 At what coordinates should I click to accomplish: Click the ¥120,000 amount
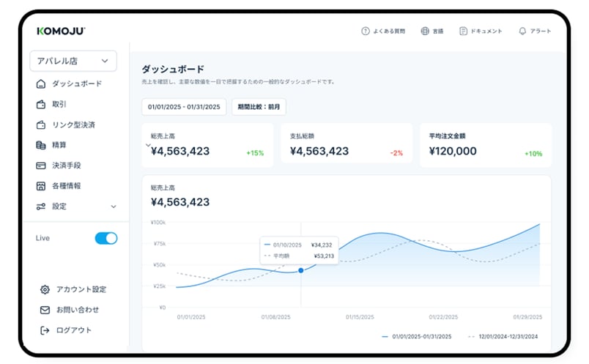453,151
